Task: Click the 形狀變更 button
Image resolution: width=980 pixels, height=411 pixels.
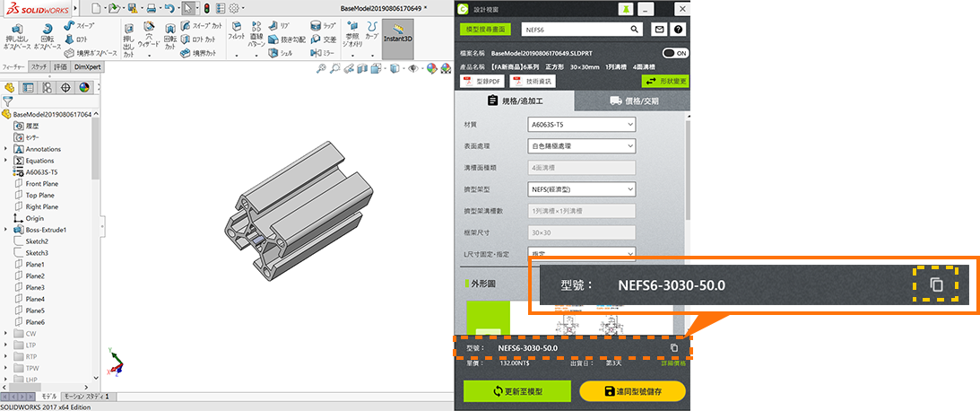Action: click(x=665, y=82)
